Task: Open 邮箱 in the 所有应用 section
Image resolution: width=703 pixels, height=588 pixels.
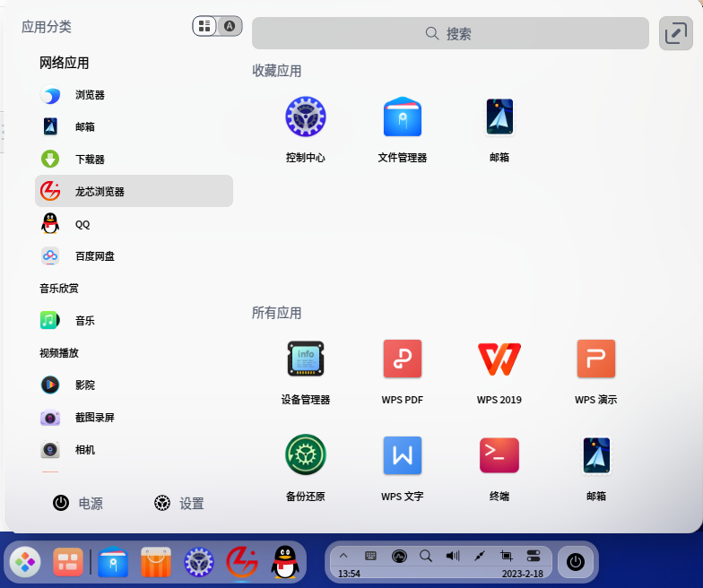Action: (x=595, y=468)
